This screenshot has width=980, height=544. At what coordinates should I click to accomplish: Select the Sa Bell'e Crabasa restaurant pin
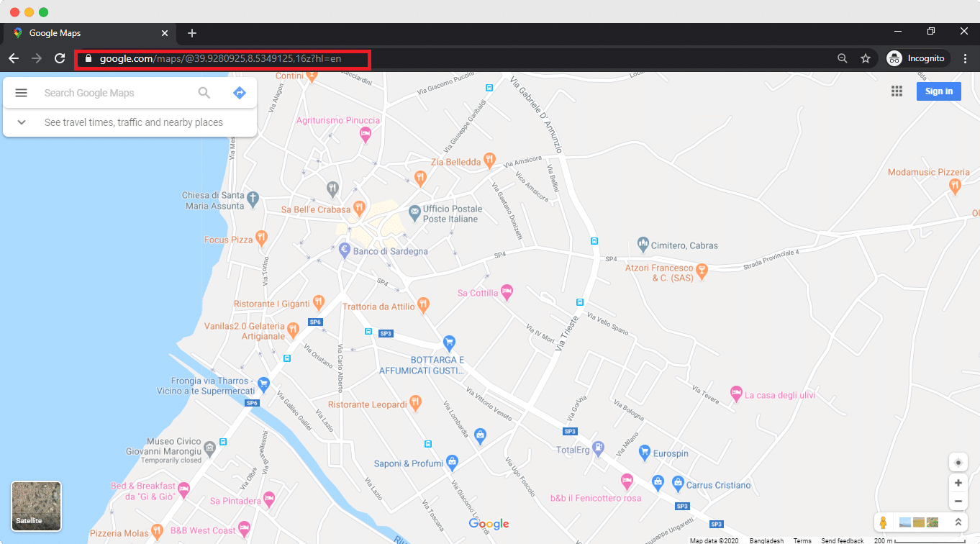point(359,209)
